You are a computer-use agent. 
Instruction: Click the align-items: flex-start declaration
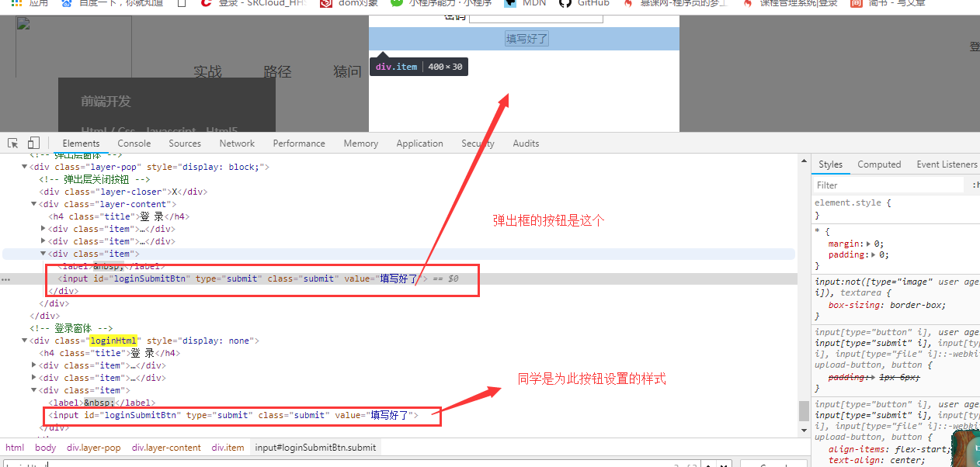click(889, 449)
